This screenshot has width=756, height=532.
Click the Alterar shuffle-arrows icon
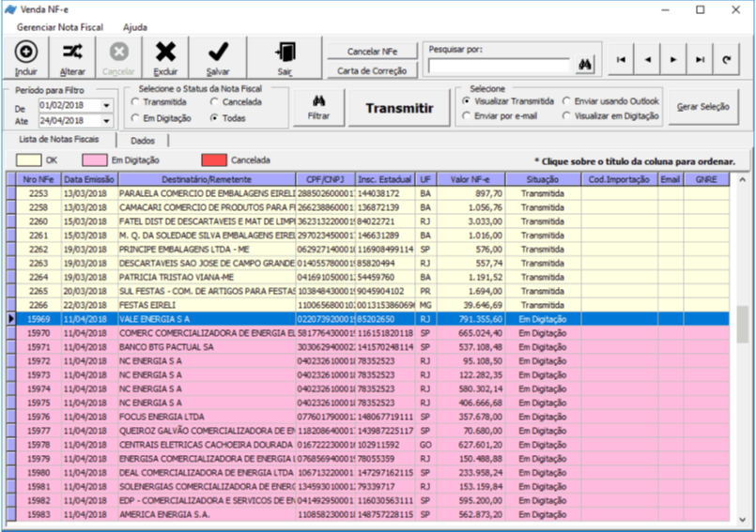tap(72, 53)
